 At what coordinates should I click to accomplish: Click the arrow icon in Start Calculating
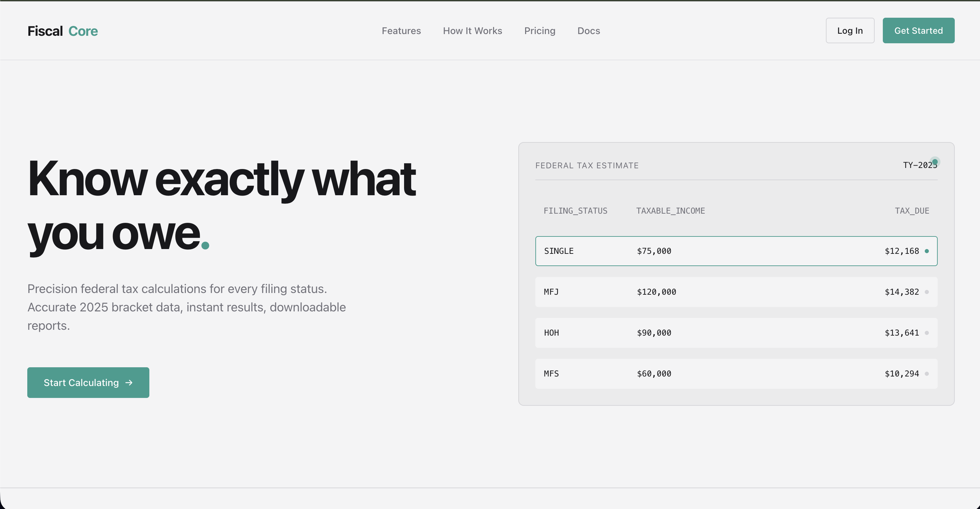pyautogui.click(x=129, y=382)
